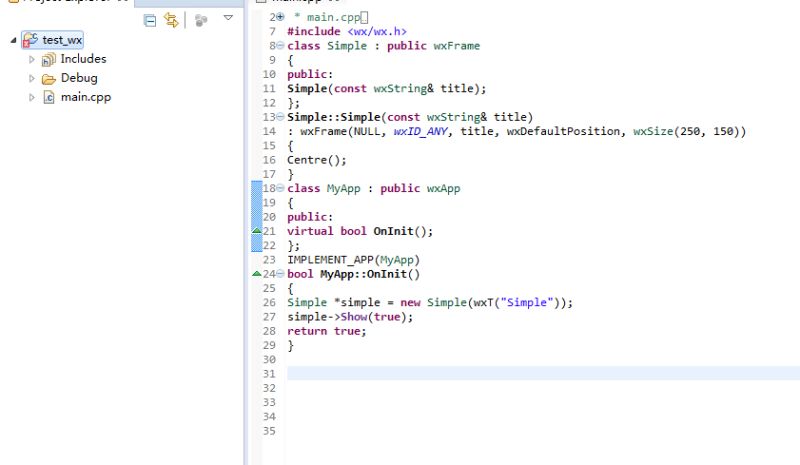
Task: Click the <wx/wx.h> header text
Action: click(377, 31)
